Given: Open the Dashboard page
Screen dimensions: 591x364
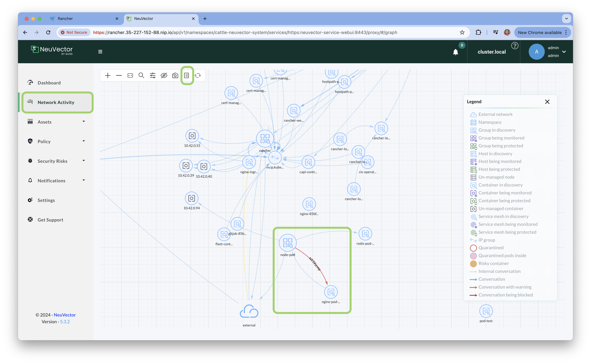Looking at the screenshot, I should 49,83.
